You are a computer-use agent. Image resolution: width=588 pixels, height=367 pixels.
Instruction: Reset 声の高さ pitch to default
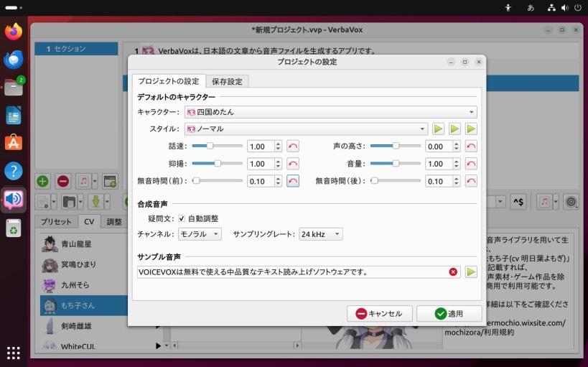coord(471,147)
